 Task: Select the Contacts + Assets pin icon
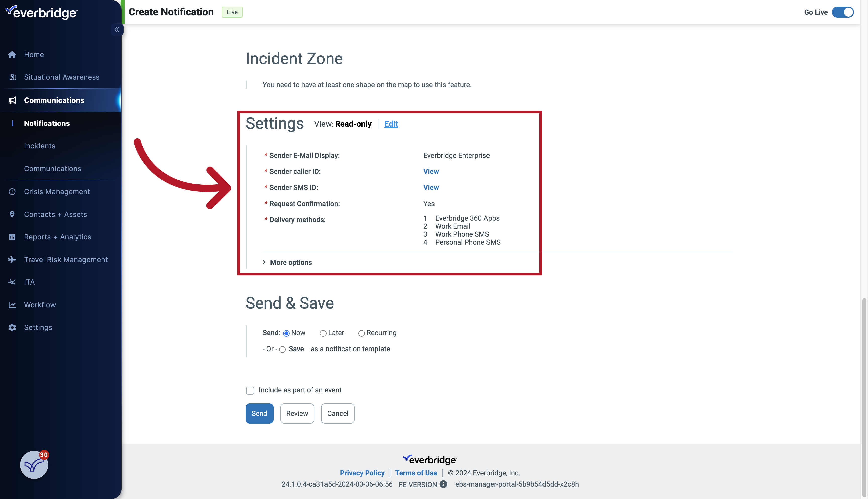point(12,214)
